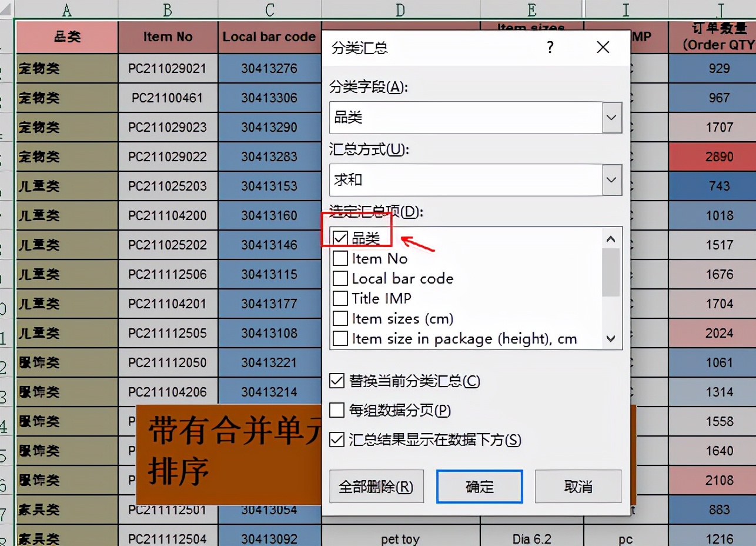Enable the Item sizes (cm) checkbox

pos(340,318)
